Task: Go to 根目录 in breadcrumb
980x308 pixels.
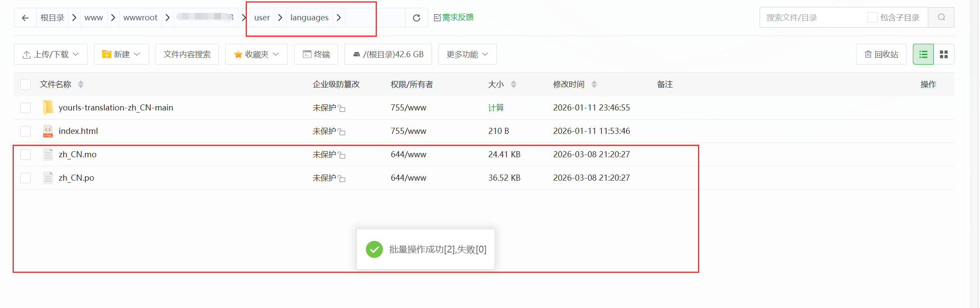Action: (x=52, y=18)
